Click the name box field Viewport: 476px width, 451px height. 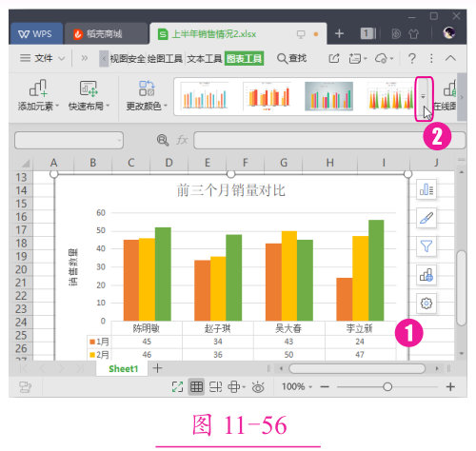[69, 140]
